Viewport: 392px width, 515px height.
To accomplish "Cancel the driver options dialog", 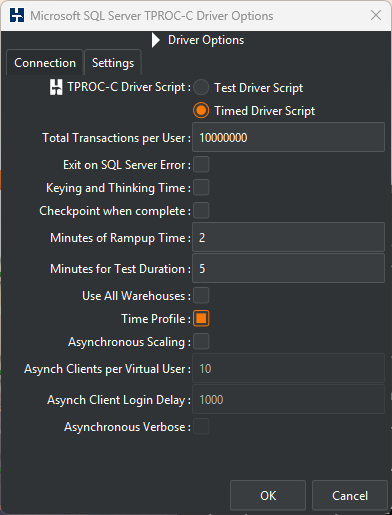I will pos(350,495).
